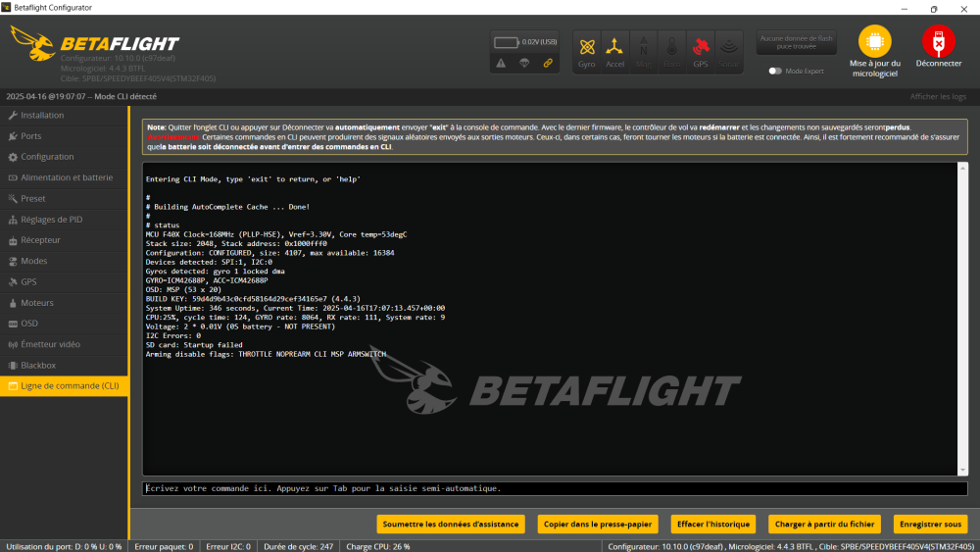Click the yellow link status icon
Viewport: 980px width, 552px height.
click(x=549, y=64)
